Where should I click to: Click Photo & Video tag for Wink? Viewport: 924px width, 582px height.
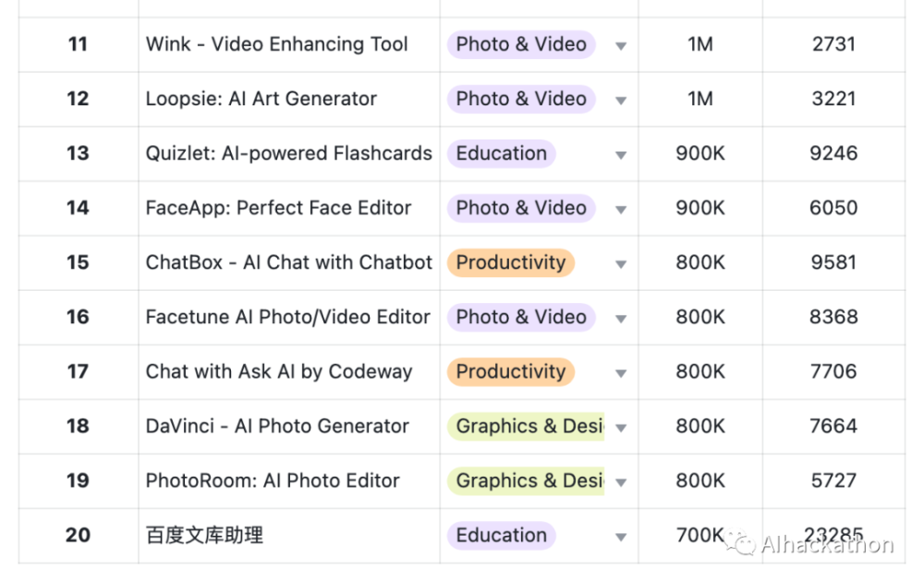pos(521,44)
